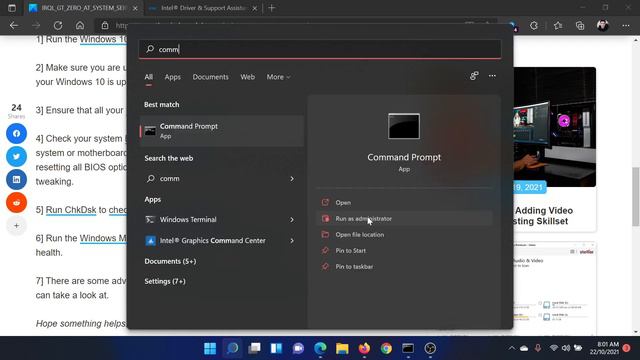Open the Edge profile avatar
This screenshot has width=640, height=360.
pos(603,25)
